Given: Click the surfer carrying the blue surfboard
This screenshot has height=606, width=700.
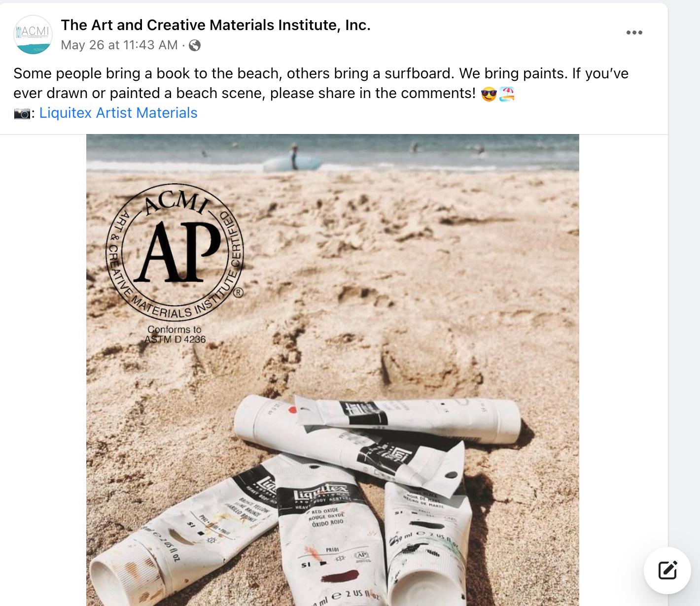Looking at the screenshot, I should coord(293,159).
